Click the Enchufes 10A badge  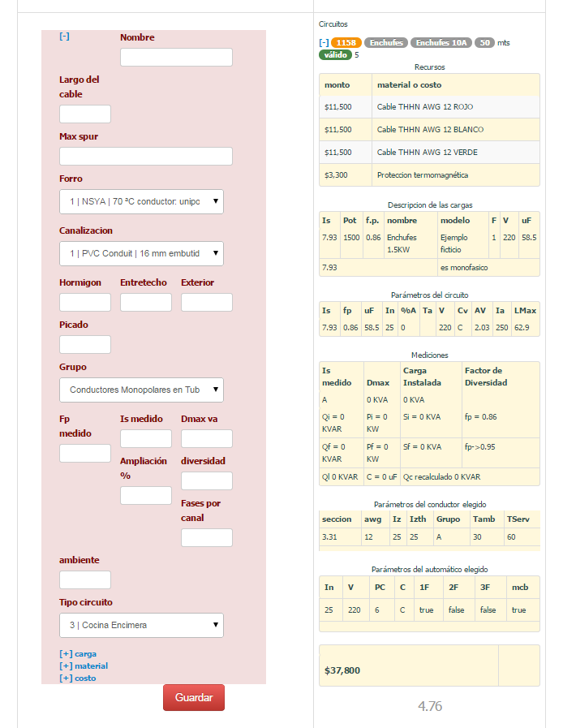(441, 43)
